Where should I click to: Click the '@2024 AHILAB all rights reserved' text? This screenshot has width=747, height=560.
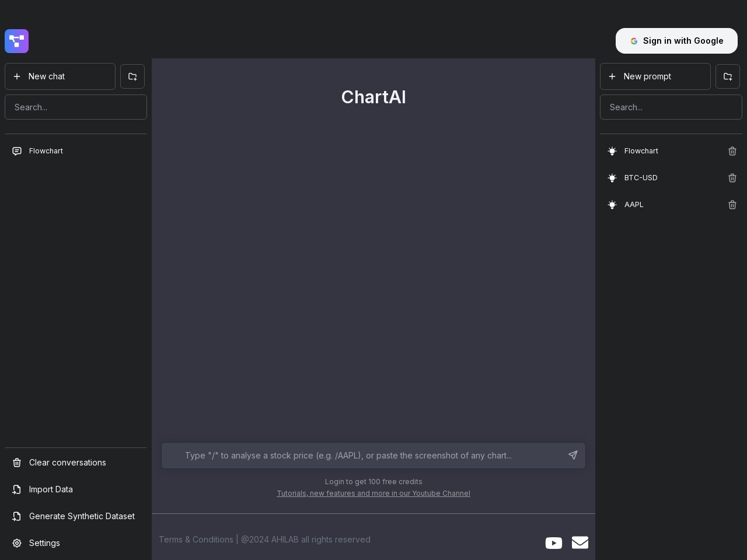(306, 540)
